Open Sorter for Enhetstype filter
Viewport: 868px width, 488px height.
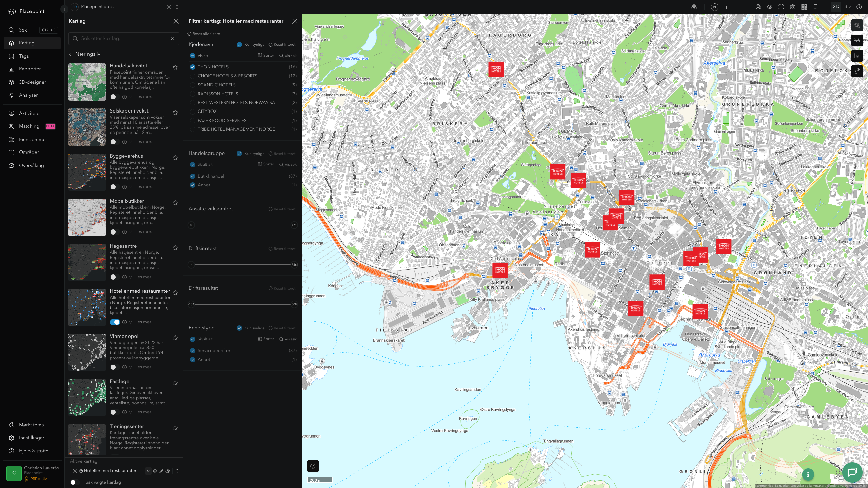pyautogui.click(x=266, y=339)
